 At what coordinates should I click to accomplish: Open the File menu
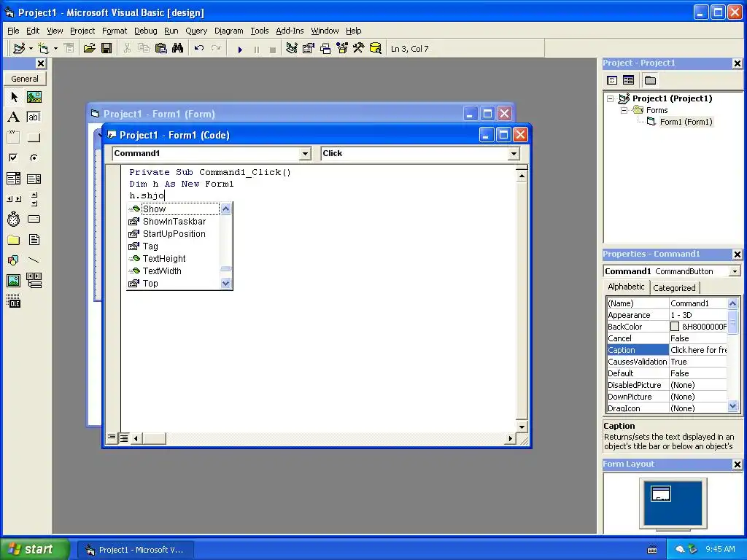coord(13,31)
